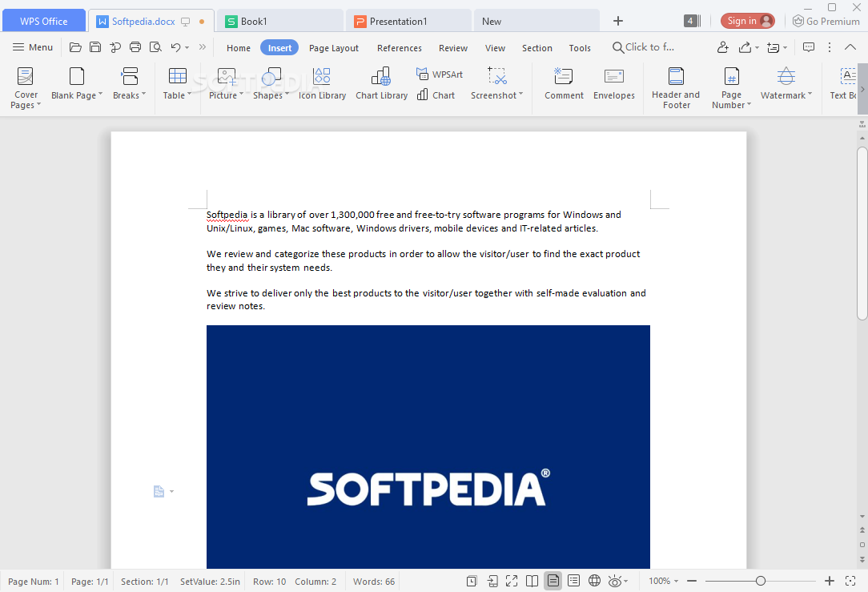868x592 pixels.
Task: Insert a Chart
Action: (436, 95)
